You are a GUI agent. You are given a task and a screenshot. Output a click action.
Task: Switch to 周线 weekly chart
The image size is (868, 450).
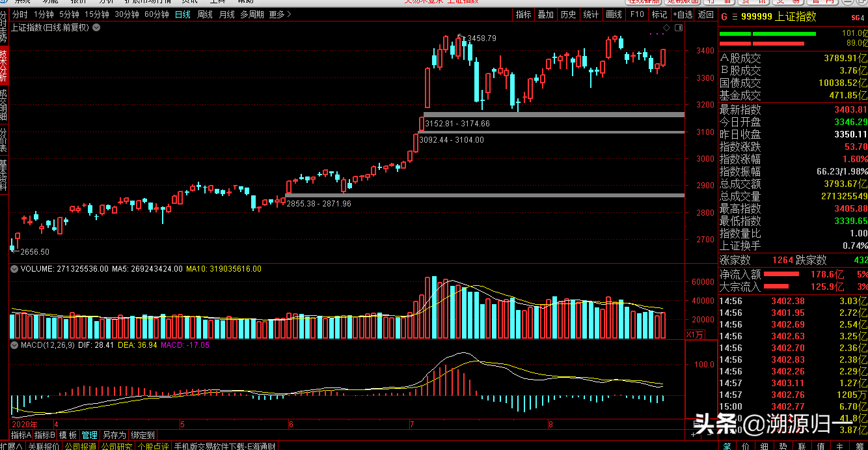[x=205, y=14]
